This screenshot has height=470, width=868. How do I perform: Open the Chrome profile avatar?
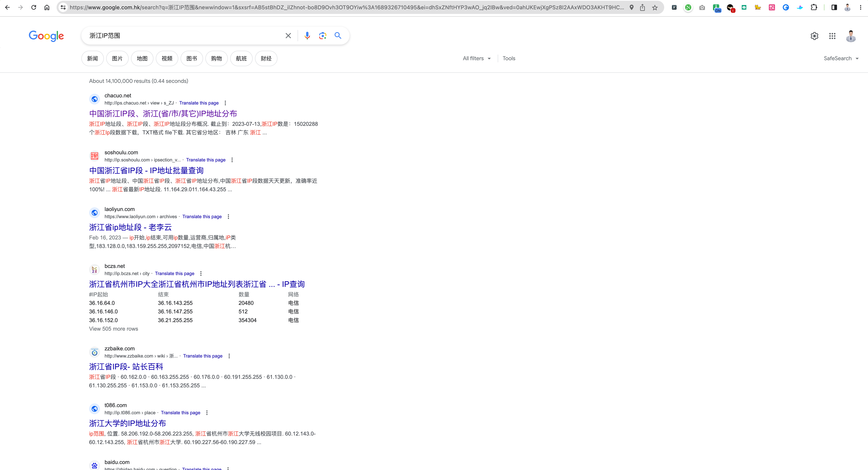[847, 7]
